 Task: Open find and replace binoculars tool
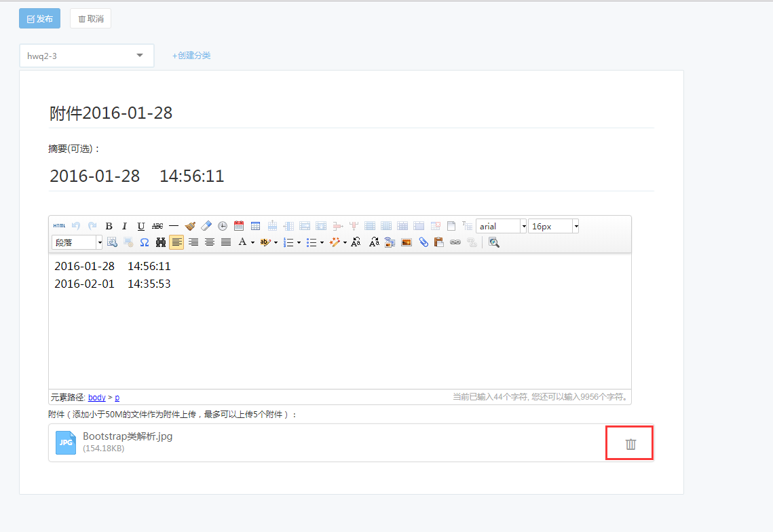click(x=161, y=242)
